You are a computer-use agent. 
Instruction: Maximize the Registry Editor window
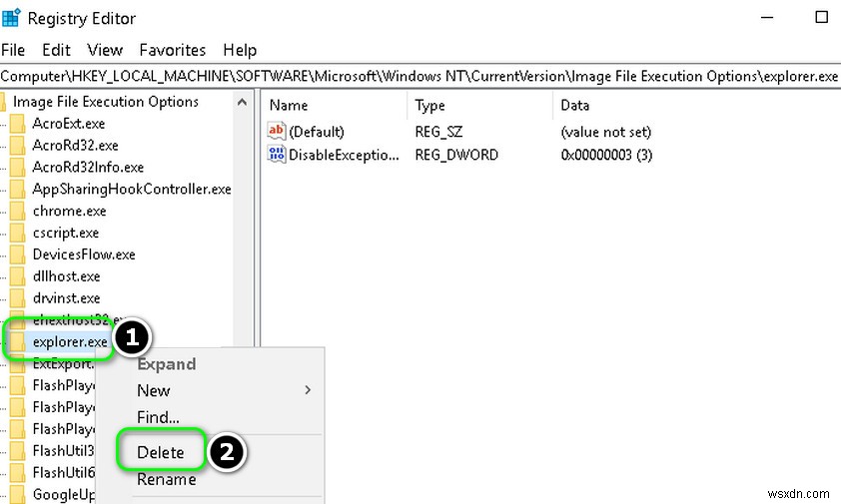[x=822, y=18]
